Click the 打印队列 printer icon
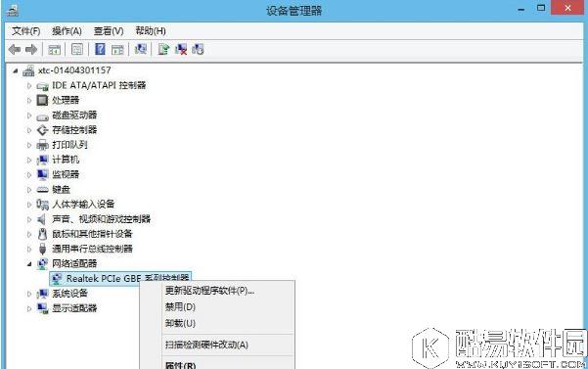The width and height of the screenshot is (588, 369). tap(42, 145)
